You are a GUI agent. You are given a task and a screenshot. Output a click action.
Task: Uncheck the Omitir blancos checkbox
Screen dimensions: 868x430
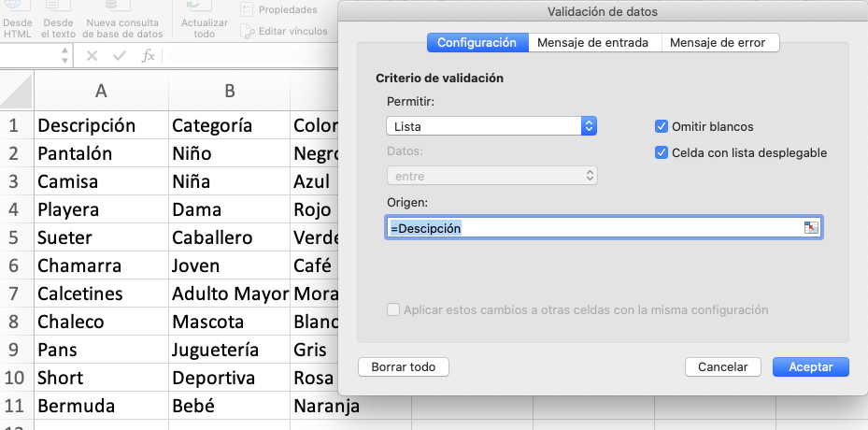pyautogui.click(x=662, y=126)
